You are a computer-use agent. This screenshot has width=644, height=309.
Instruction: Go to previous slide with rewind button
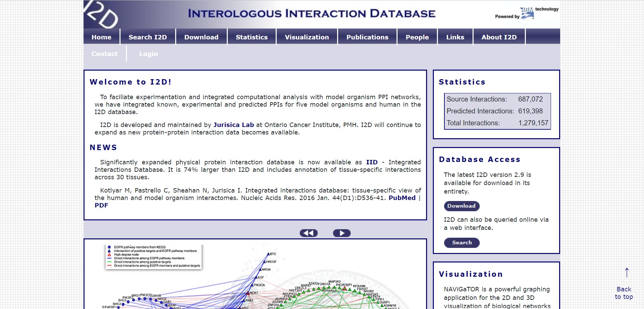point(309,233)
